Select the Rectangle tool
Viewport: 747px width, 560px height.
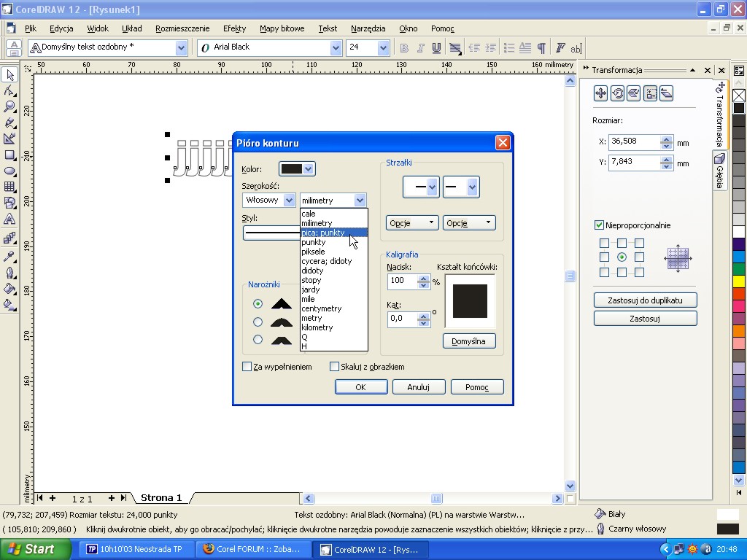[9, 155]
